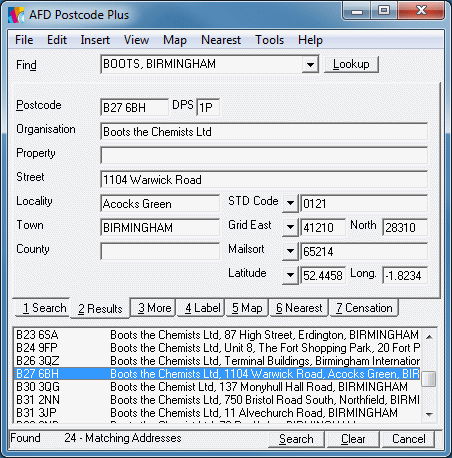Open the Latitude field selector dropdown
Screen dimensions: 452x458
pos(290,275)
